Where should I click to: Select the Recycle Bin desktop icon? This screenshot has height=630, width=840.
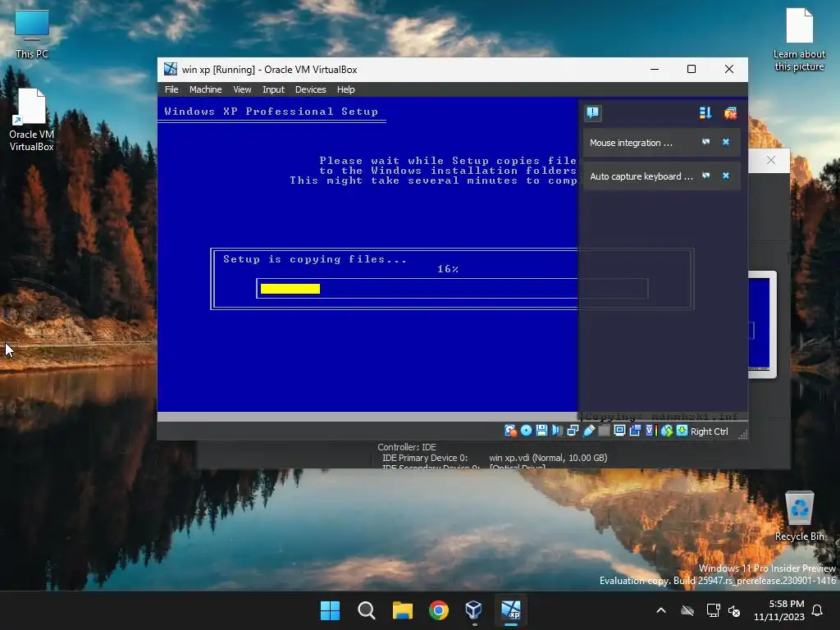(799, 517)
